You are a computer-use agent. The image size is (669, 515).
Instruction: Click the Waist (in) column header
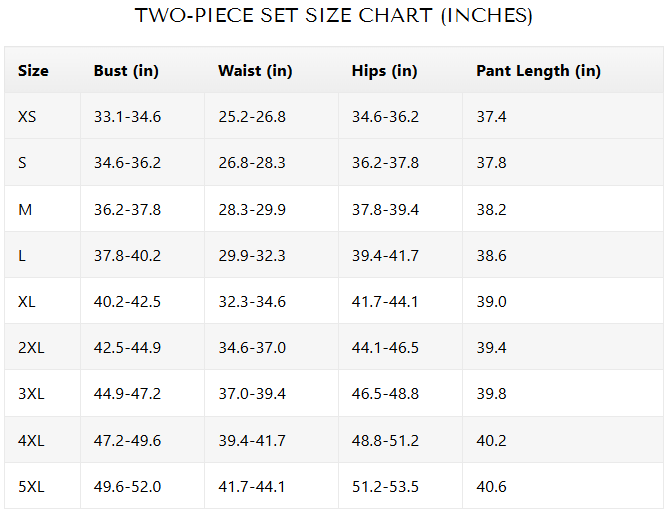pos(255,71)
